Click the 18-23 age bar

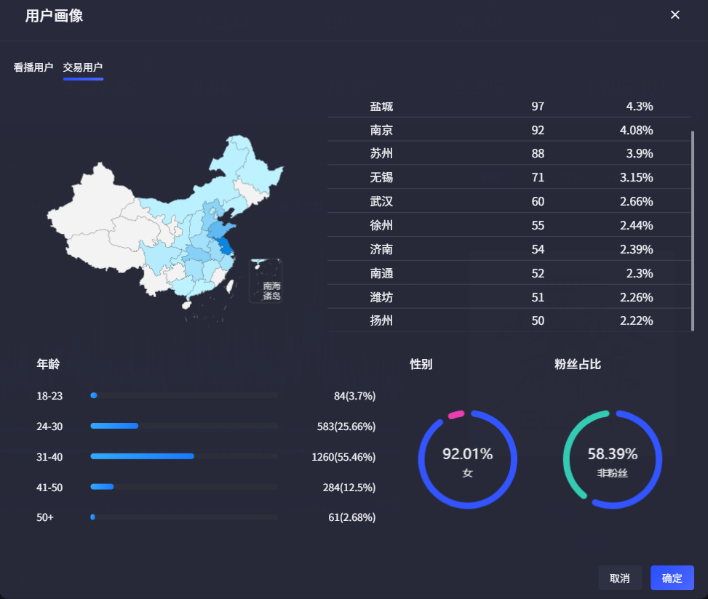[184, 396]
